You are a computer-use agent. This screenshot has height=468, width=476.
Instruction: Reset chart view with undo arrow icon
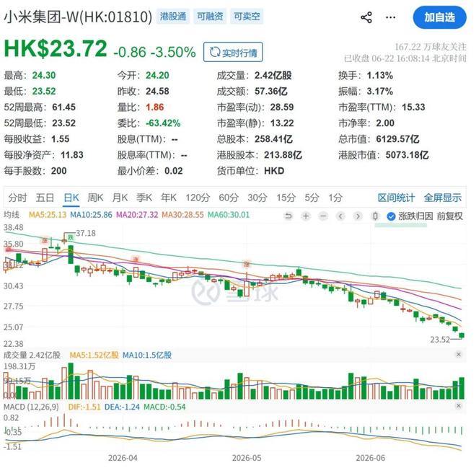coord(288,216)
